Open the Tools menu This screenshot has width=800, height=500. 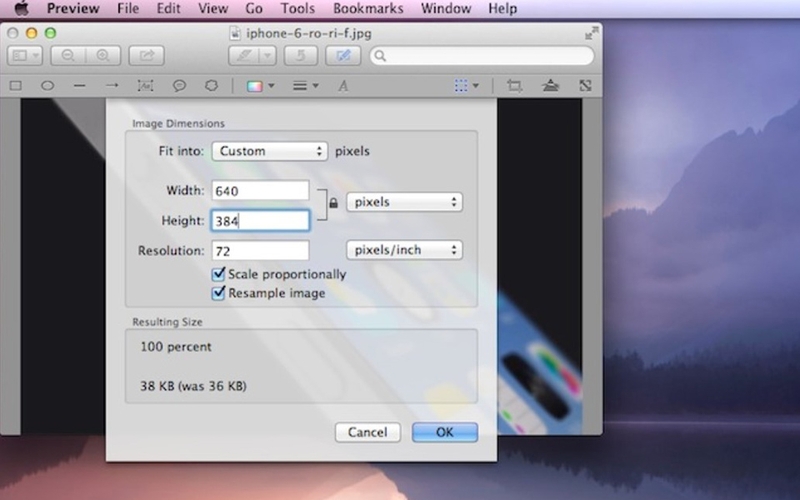tap(297, 9)
